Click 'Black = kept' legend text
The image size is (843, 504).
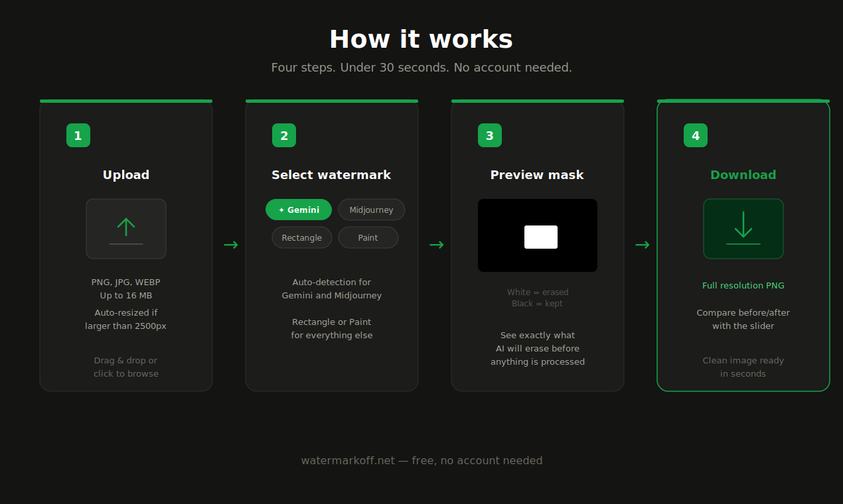pyautogui.click(x=537, y=304)
